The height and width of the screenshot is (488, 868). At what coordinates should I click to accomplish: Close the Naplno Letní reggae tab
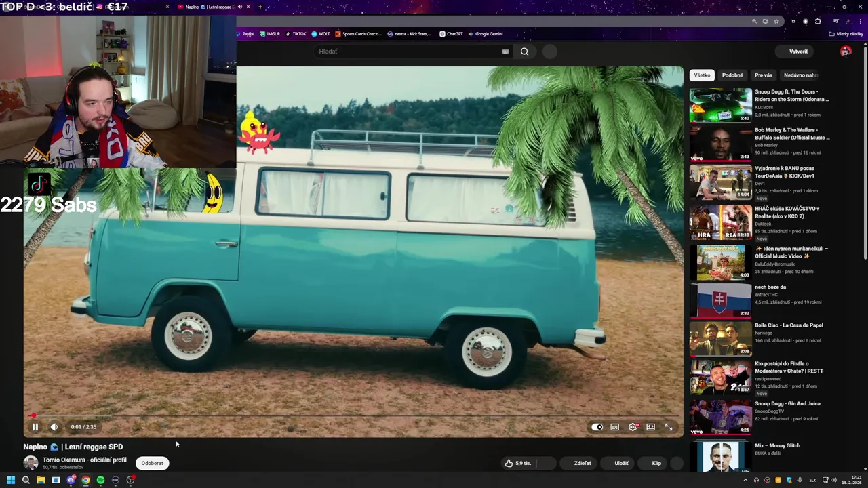[248, 7]
